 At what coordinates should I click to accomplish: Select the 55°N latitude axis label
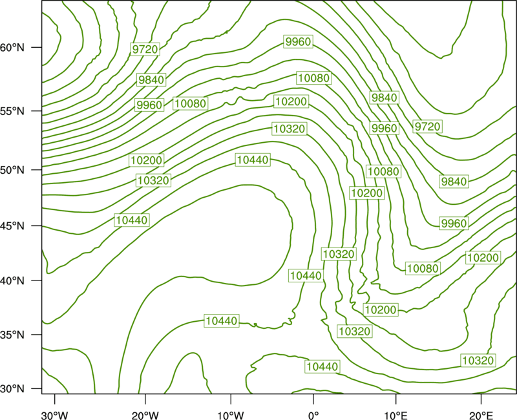(12, 111)
